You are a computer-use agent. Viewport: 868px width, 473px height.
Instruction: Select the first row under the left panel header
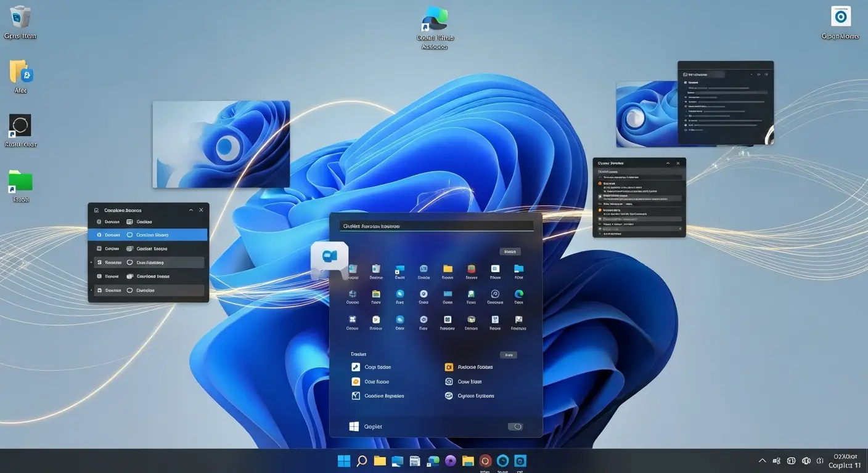[x=148, y=222]
